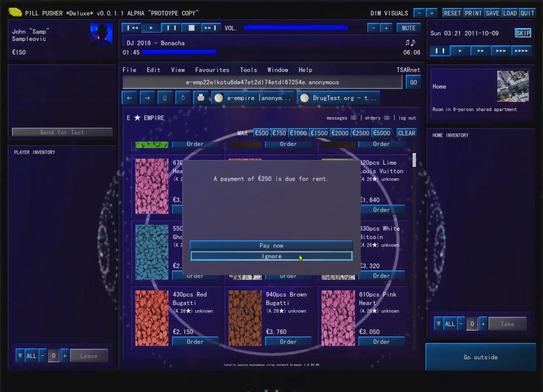
Task: Skip to next music track
Action: click(211, 28)
